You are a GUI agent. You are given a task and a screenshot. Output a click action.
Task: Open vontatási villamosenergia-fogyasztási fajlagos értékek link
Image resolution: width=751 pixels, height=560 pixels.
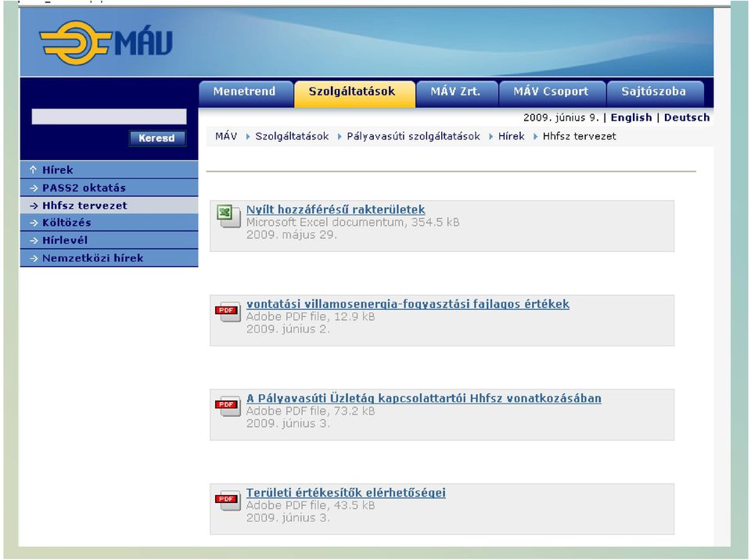pyautogui.click(x=408, y=303)
